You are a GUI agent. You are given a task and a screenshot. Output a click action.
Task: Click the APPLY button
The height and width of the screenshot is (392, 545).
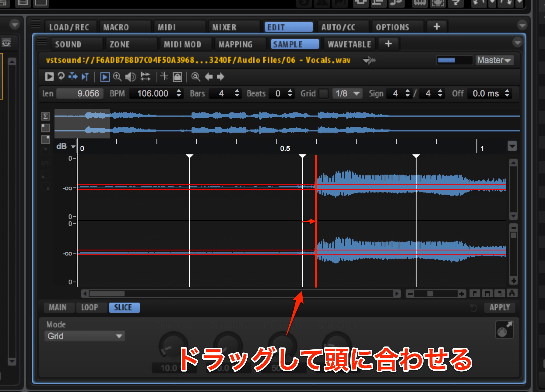tap(500, 307)
